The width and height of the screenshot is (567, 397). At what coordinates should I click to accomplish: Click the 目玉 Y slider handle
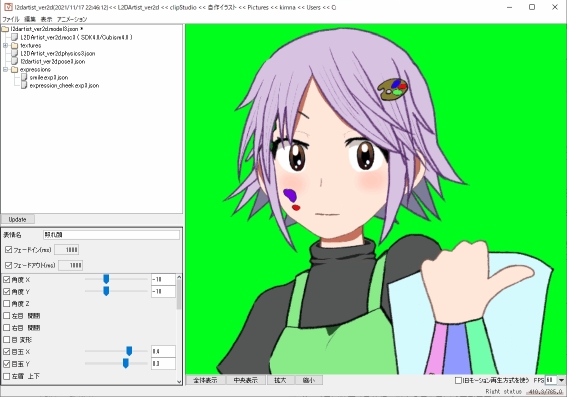tap(126, 363)
